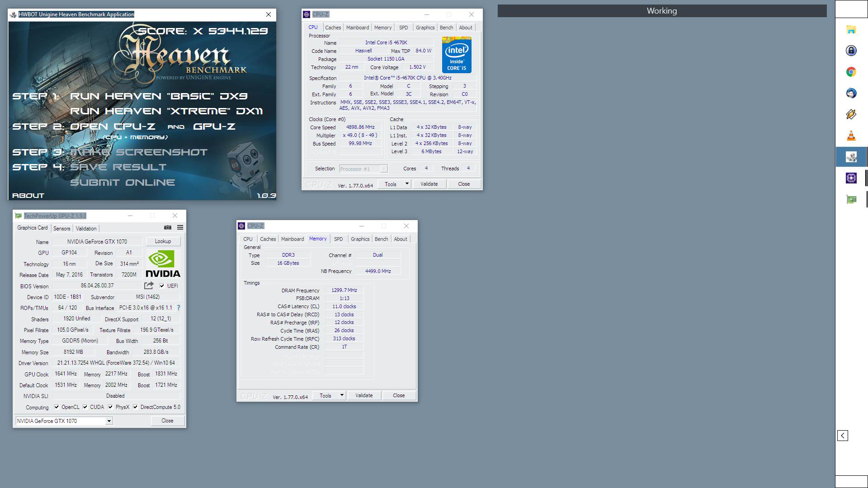Switch to Sensors tab in GPU-Z

click(x=62, y=229)
